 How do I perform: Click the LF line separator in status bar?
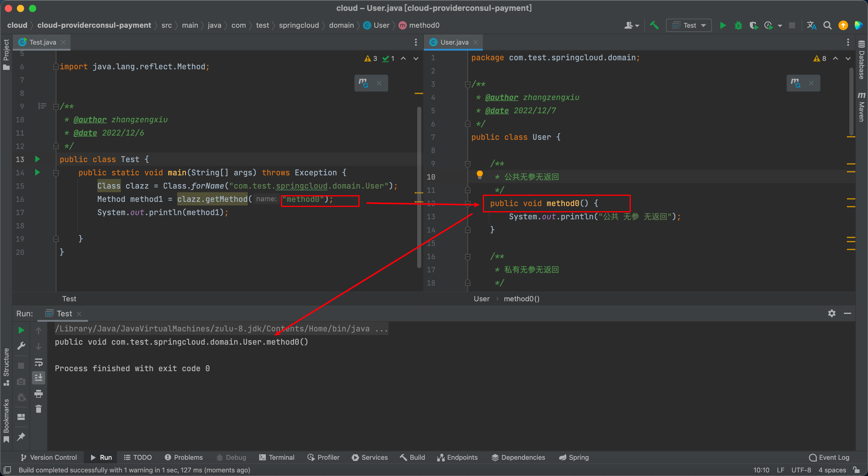[x=780, y=470]
